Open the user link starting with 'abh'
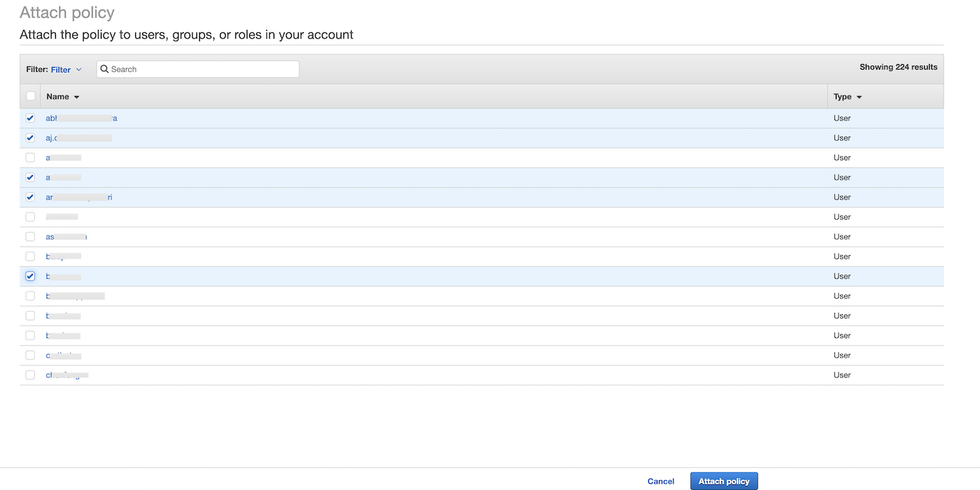980x490 pixels. coord(81,118)
